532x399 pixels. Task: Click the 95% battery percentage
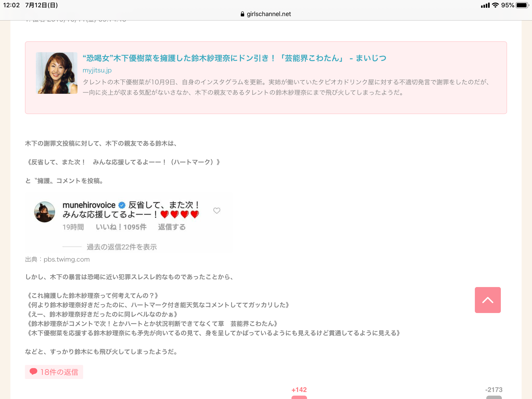click(x=508, y=5)
